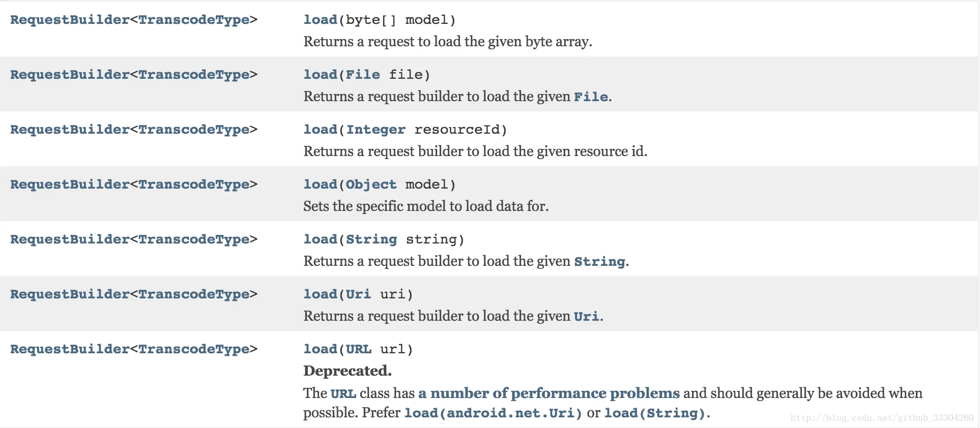Follow the load(String) link in deprecation note
980x428 pixels.
coord(655,413)
